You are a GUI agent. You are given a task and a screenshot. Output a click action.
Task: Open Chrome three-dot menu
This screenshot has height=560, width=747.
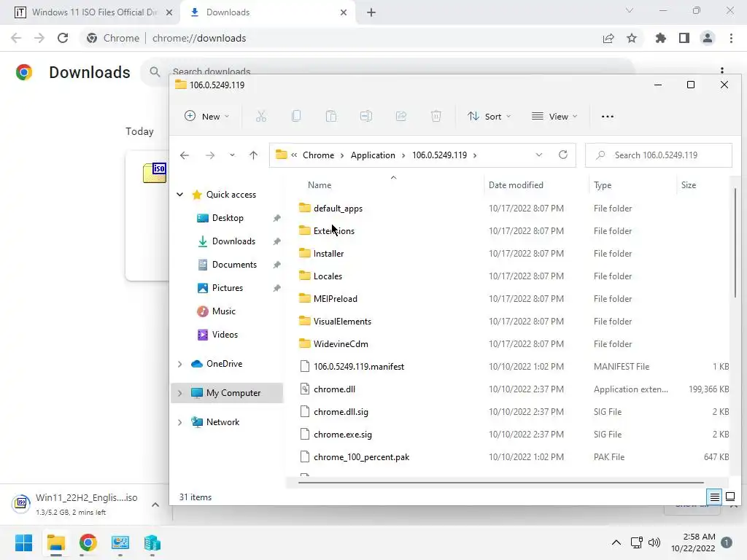[731, 38]
